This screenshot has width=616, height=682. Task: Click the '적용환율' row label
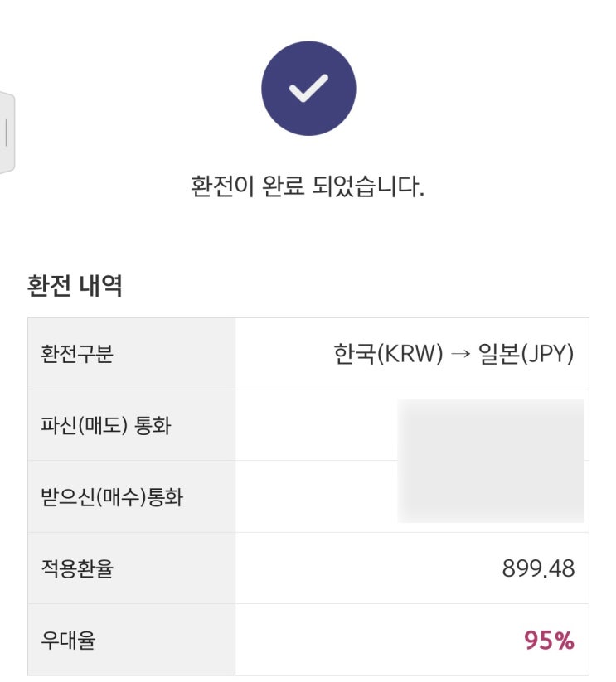tap(77, 568)
